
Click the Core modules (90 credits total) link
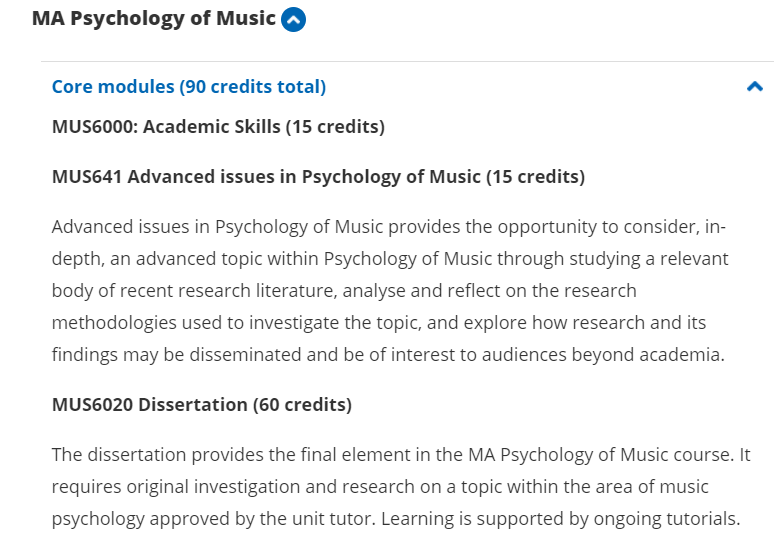(189, 87)
